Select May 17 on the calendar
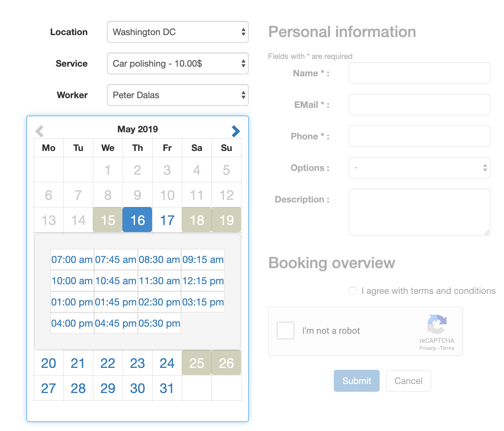This screenshot has width=504, height=431. [x=167, y=220]
